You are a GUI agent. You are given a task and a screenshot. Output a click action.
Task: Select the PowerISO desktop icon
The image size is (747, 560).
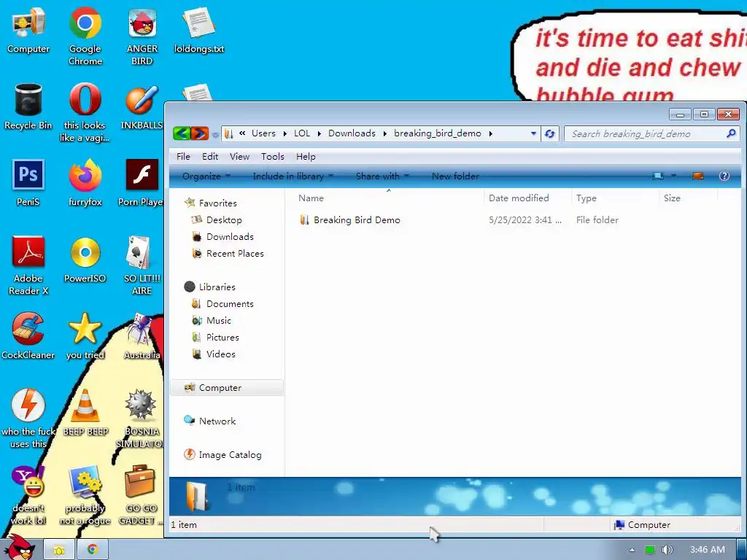pos(85,260)
